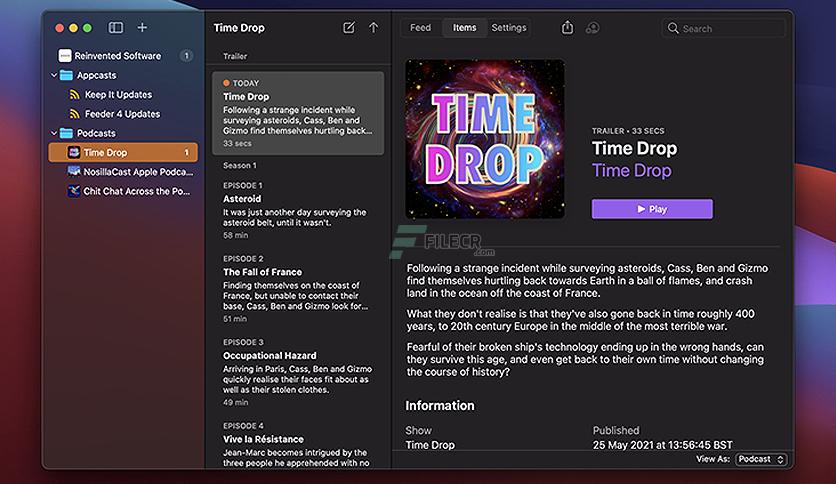Click the upload/download cloud icon in toolbar
Image resolution: width=836 pixels, height=484 pixels.
click(x=592, y=28)
